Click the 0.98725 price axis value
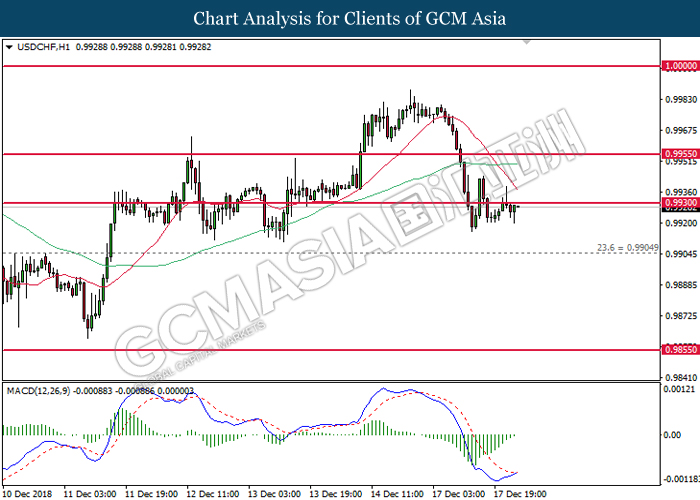This screenshot has height=500, width=700. (681, 316)
